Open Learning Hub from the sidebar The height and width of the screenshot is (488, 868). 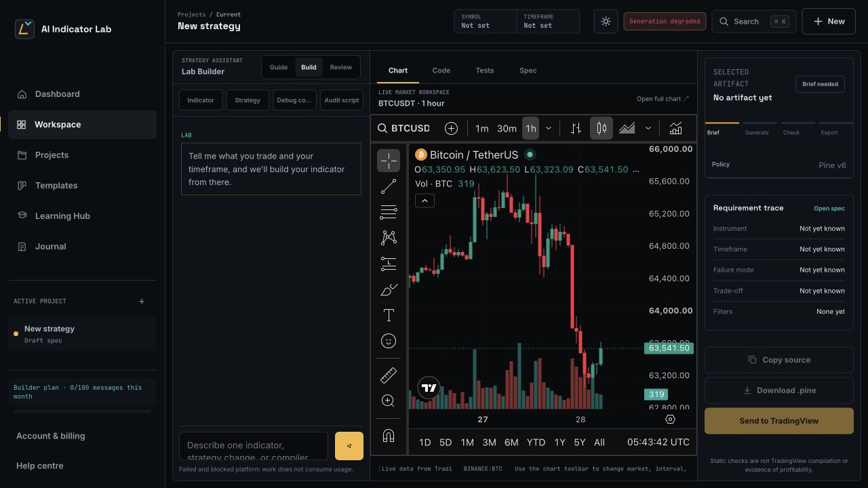click(x=82, y=216)
